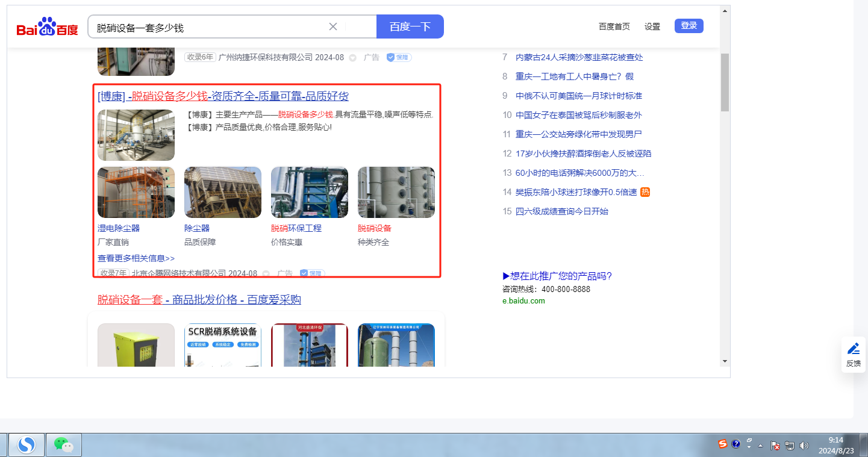Open the main 博康 factory thumbnail beside the description
The width and height of the screenshot is (868, 457).
136,135
